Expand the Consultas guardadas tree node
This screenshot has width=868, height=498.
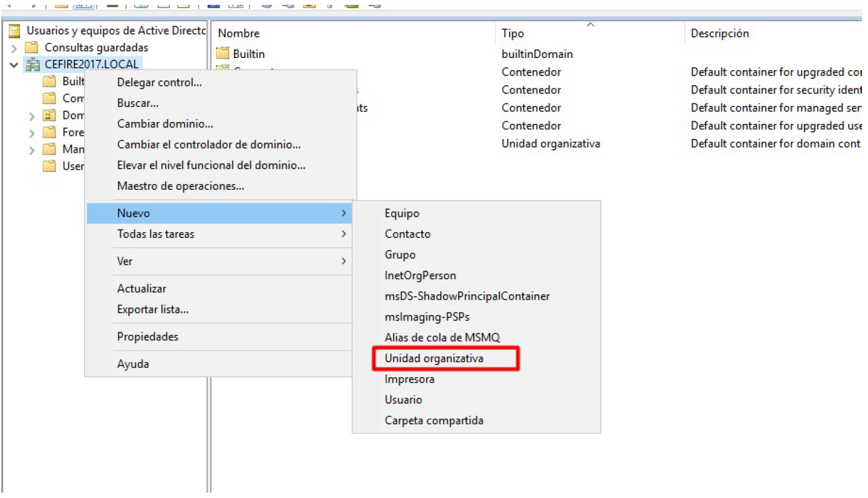[x=14, y=48]
